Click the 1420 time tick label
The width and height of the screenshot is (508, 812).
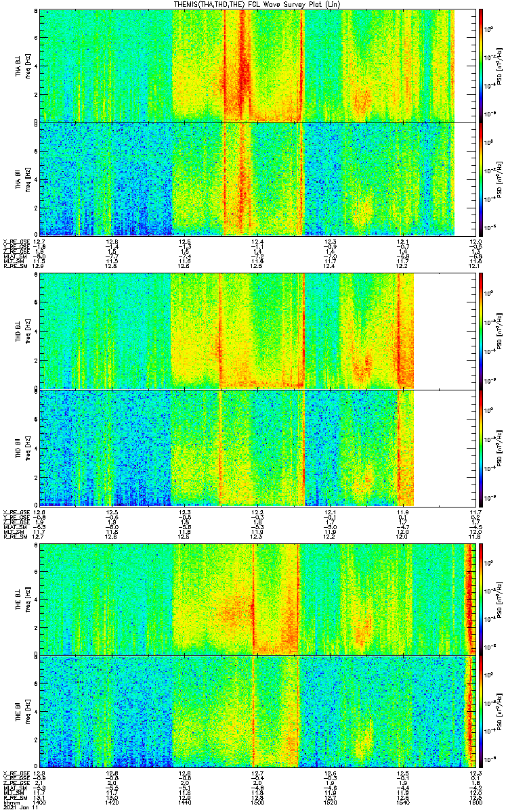pos(112,803)
